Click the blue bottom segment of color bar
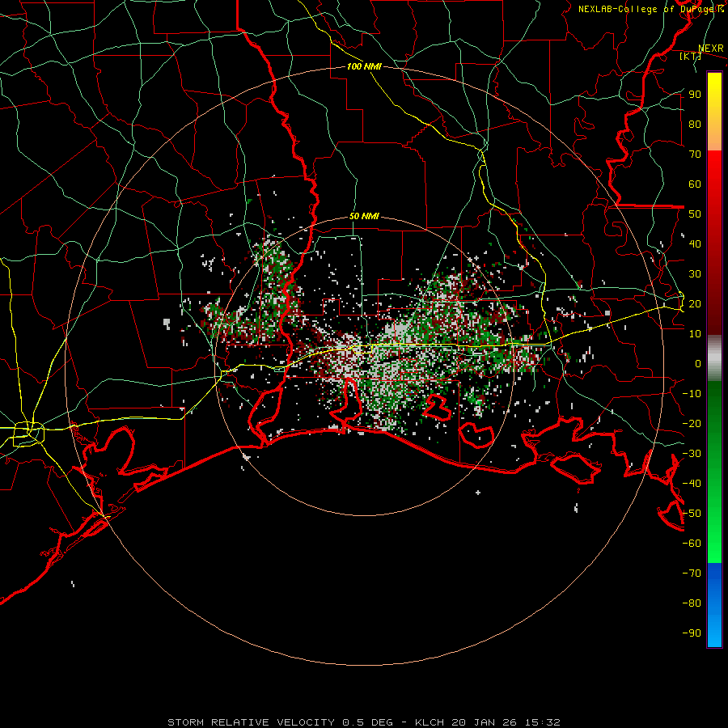728x728 pixels. [x=714, y=605]
